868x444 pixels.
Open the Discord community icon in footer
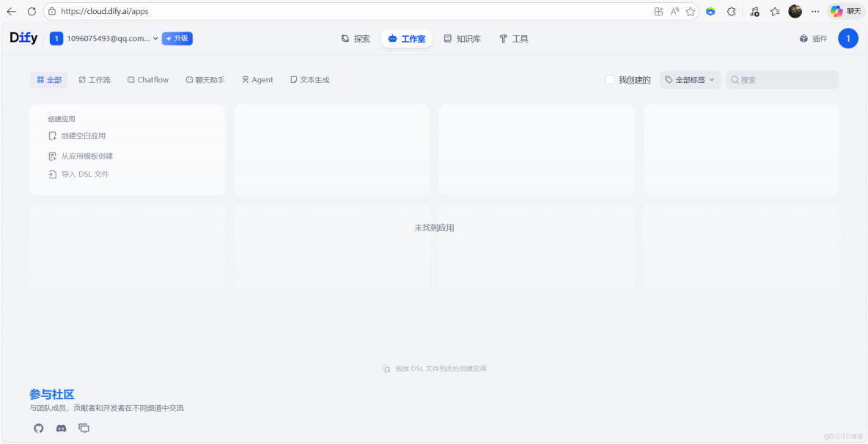(x=61, y=428)
